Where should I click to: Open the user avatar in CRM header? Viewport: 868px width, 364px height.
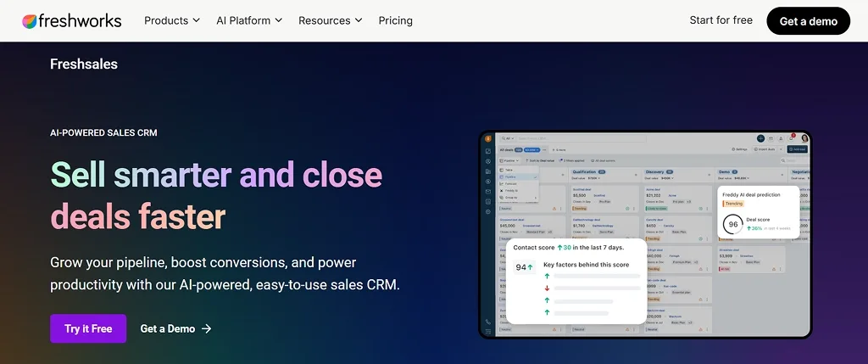click(805, 138)
